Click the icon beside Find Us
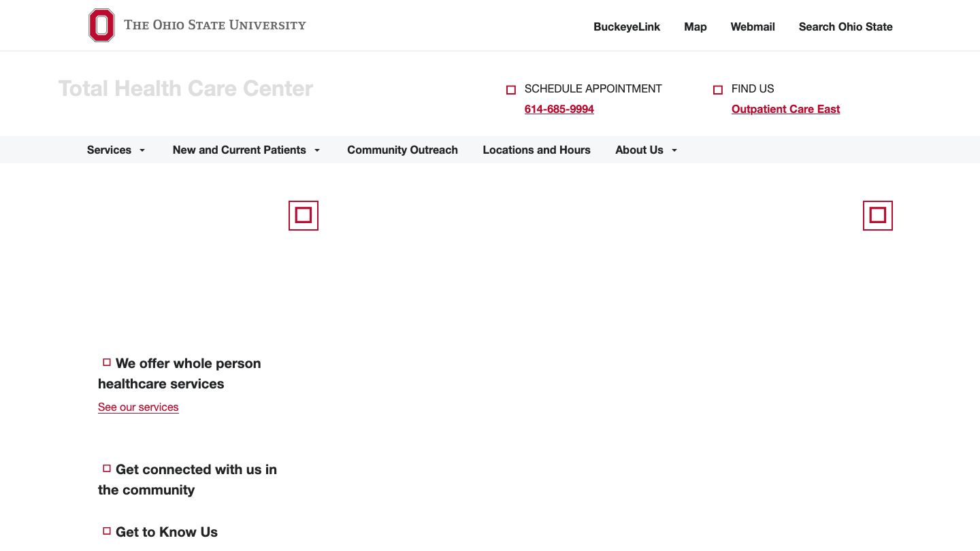Image resolution: width=980 pixels, height=551 pixels. click(717, 90)
